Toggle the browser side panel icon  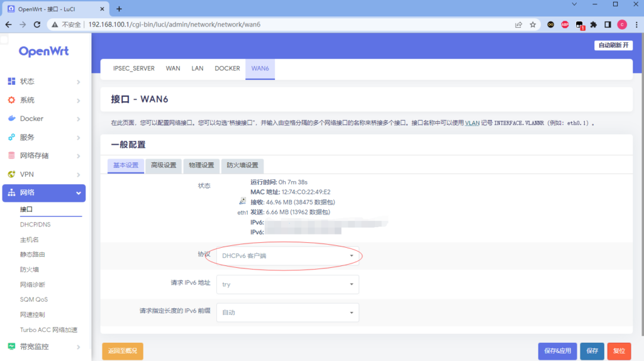click(x=608, y=25)
